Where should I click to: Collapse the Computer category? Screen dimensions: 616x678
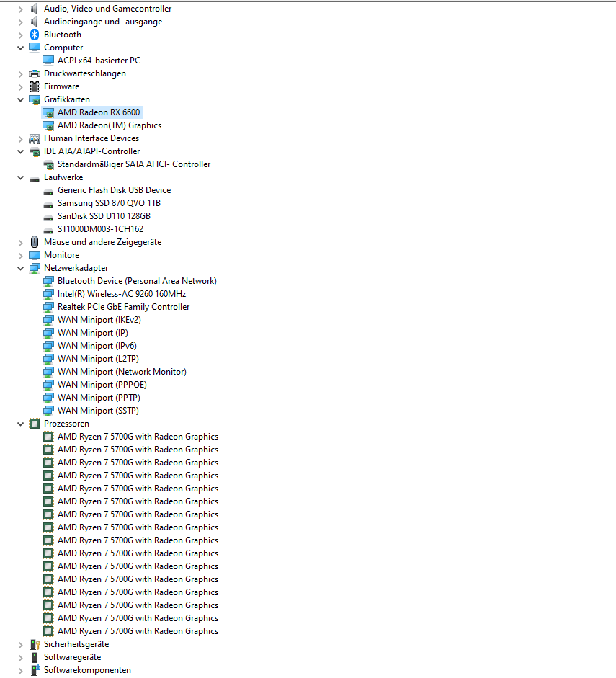tap(20, 48)
